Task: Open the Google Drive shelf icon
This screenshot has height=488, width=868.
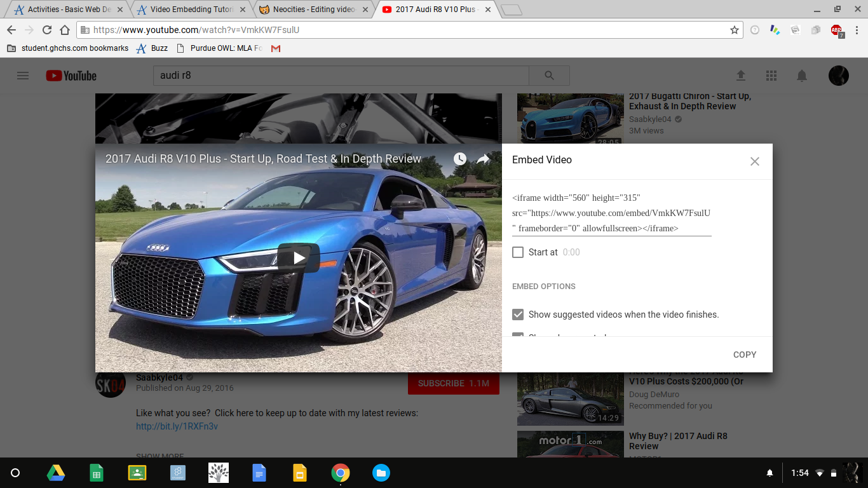Action: (x=56, y=473)
